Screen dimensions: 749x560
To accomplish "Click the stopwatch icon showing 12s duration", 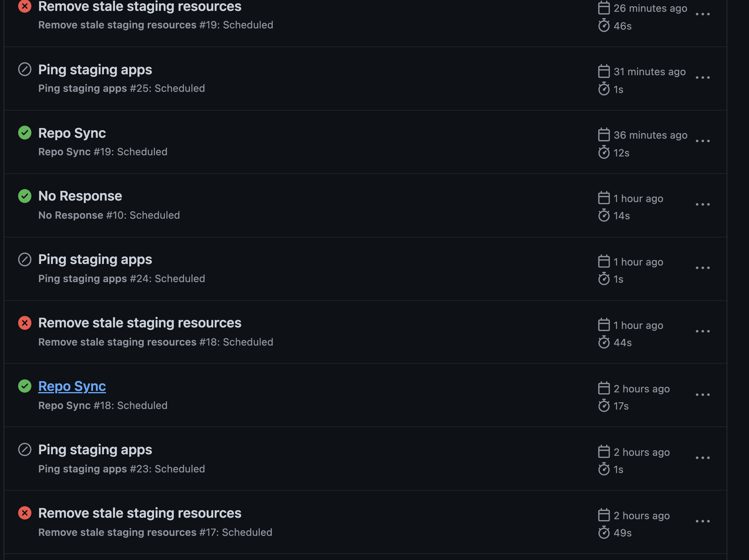I will click(x=604, y=152).
